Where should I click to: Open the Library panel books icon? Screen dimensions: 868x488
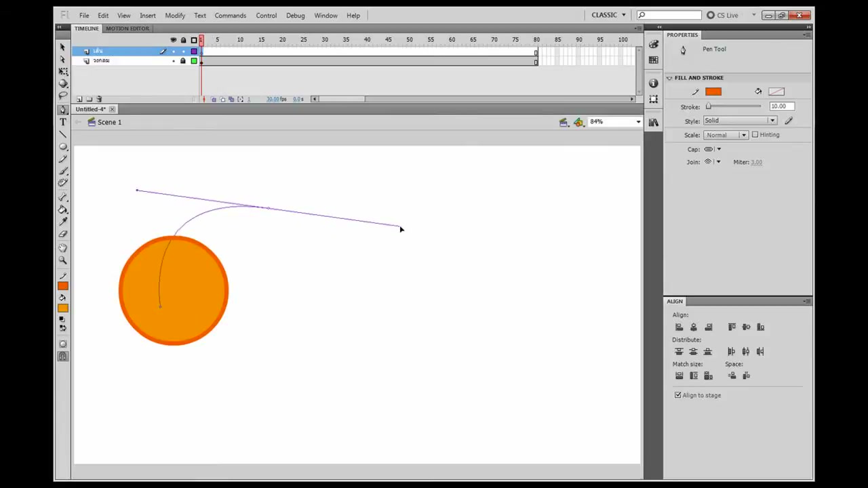coord(653,122)
